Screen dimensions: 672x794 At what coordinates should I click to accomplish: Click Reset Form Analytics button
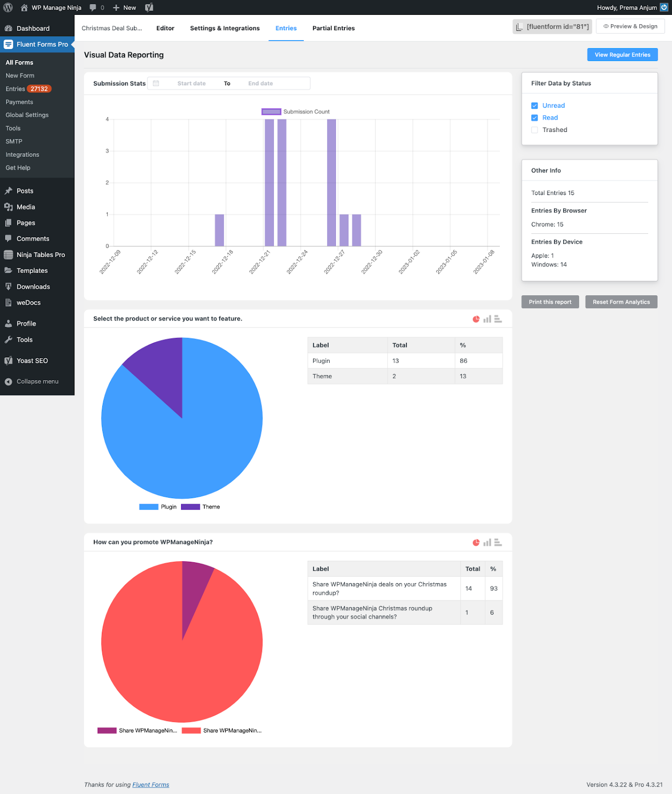coord(621,302)
